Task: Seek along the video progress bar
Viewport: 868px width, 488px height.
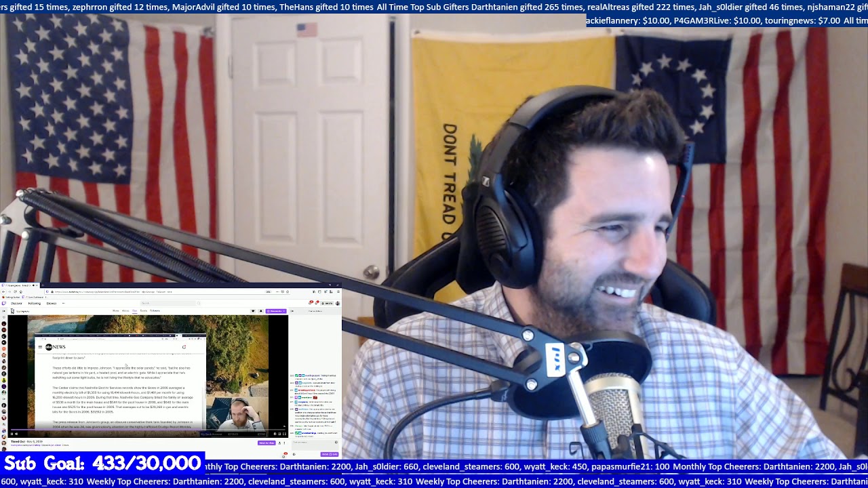Action: coord(147,430)
